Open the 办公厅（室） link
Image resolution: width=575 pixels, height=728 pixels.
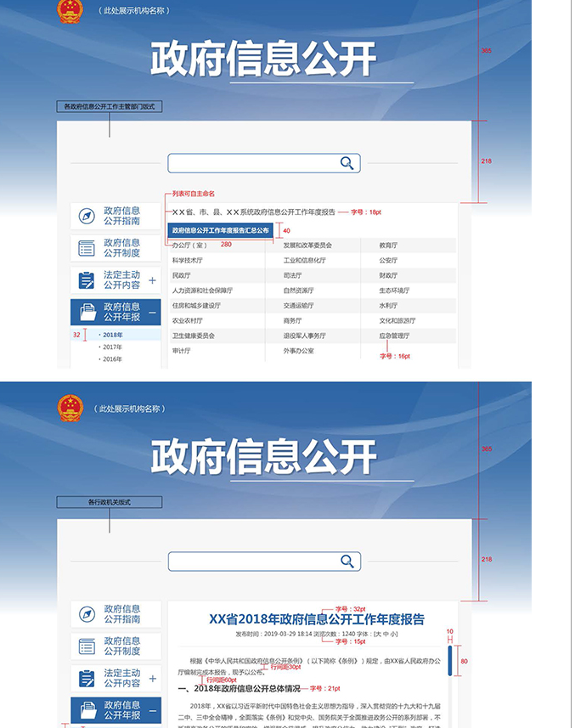[x=189, y=245]
